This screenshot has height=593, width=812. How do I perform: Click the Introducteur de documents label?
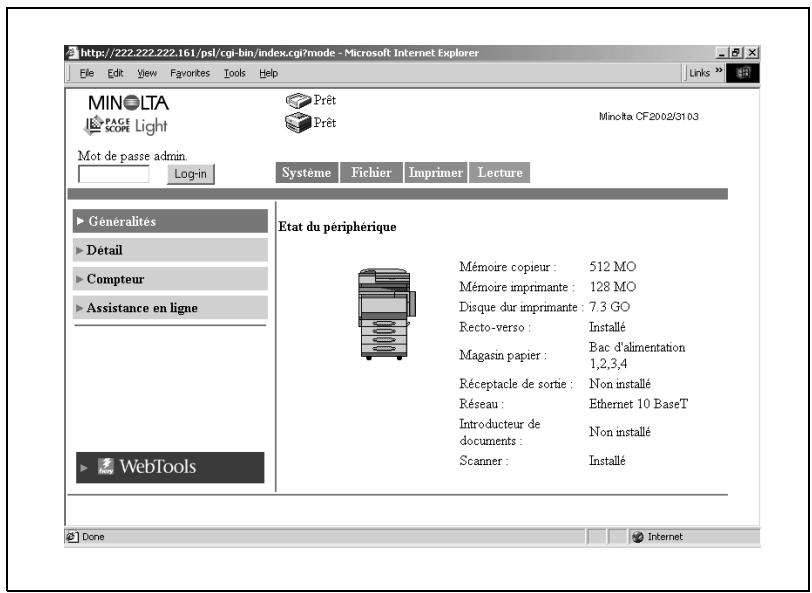[499, 432]
